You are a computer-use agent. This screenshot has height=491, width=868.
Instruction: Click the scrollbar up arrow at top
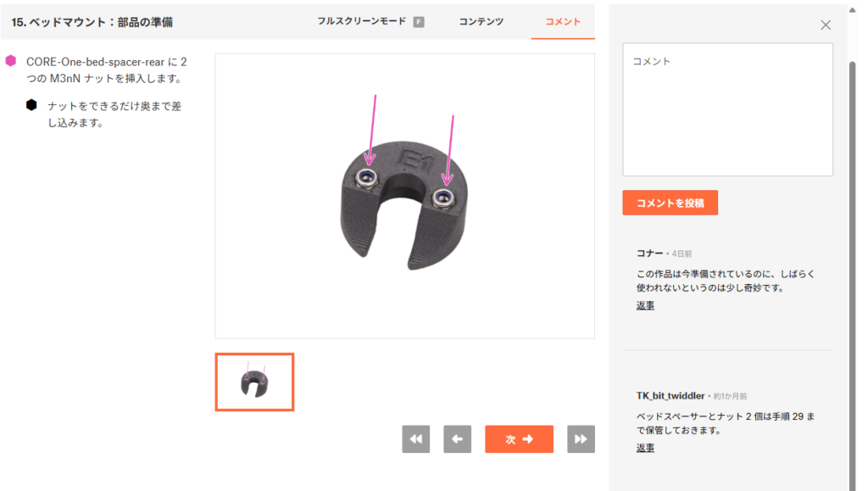click(853, 9)
